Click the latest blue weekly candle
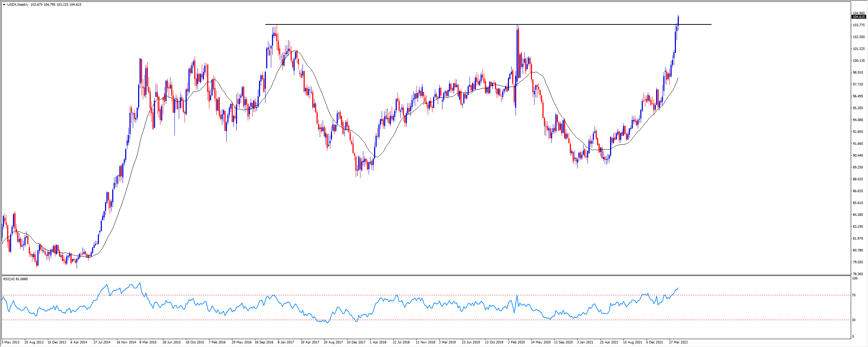 [678, 20]
